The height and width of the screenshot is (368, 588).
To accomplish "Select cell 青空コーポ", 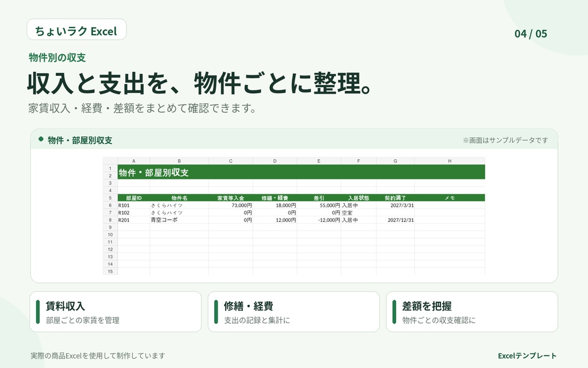I will click(x=179, y=220).
